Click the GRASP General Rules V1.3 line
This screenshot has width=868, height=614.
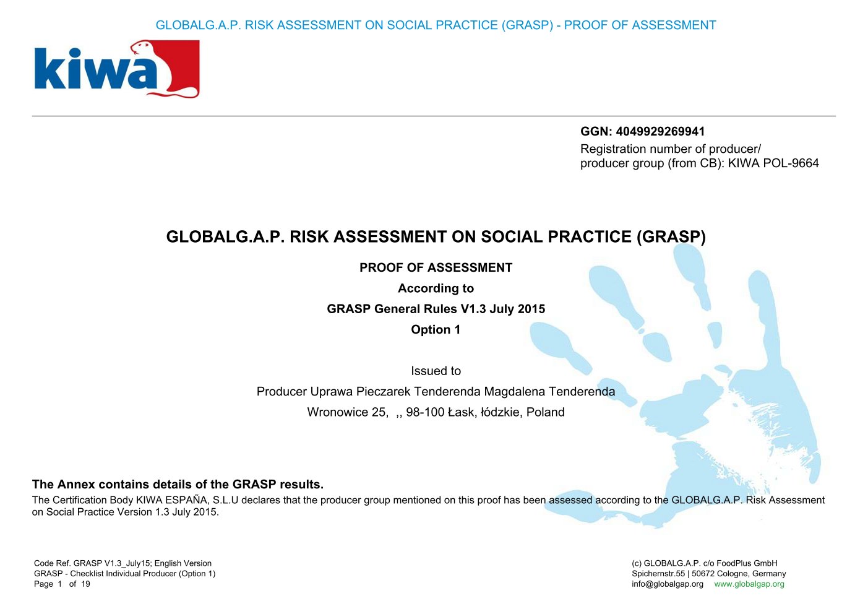point(436,309)
